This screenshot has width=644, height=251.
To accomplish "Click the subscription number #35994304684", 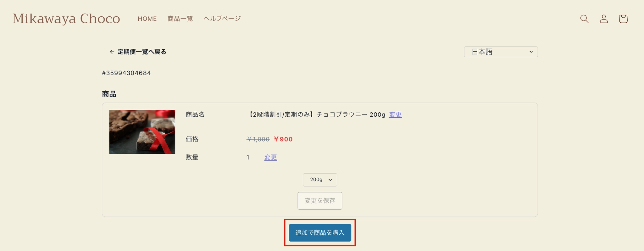I will click(x=126, y=73).
